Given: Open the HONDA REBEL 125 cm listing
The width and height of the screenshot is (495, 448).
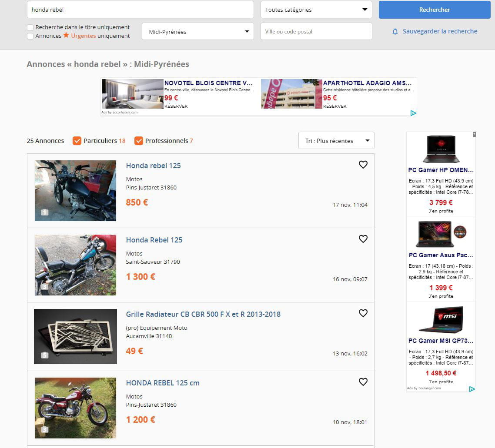Looking at the screenshot, I should point(163,383).
